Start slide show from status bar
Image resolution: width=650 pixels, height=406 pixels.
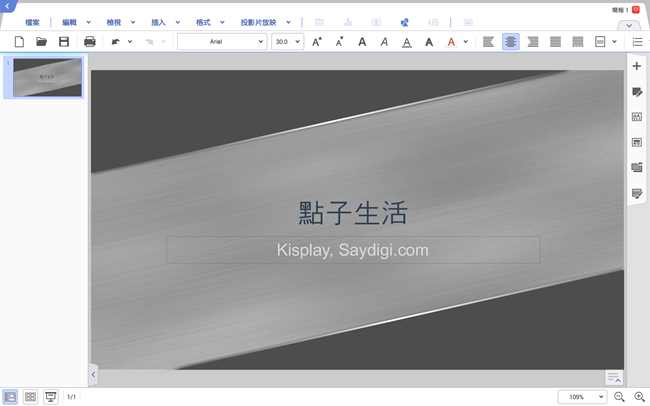51,397
